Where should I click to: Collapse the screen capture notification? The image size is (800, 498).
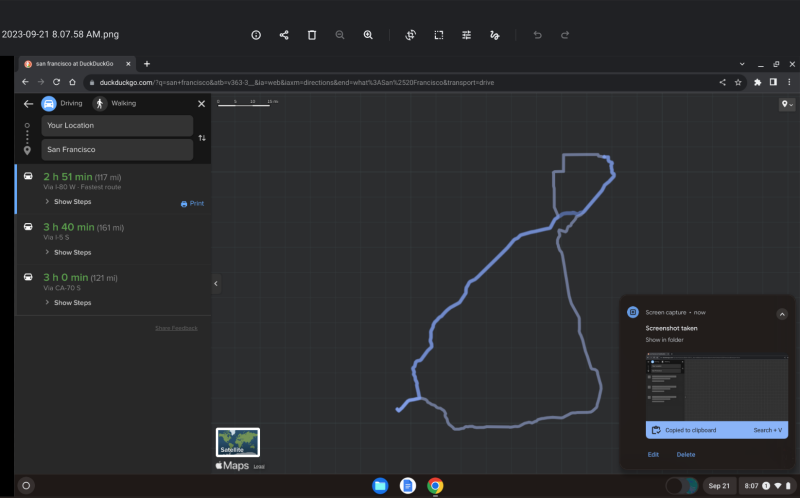[782, 313]
